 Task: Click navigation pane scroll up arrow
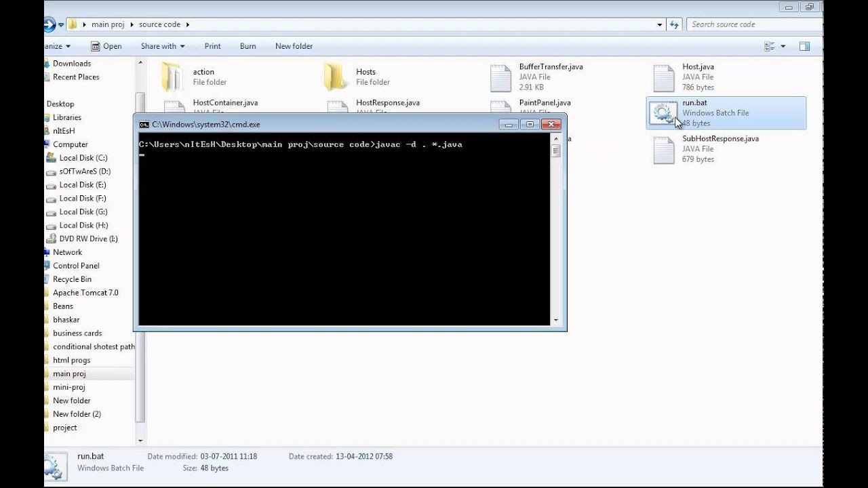pyautogui.click(x=140, y=63)
